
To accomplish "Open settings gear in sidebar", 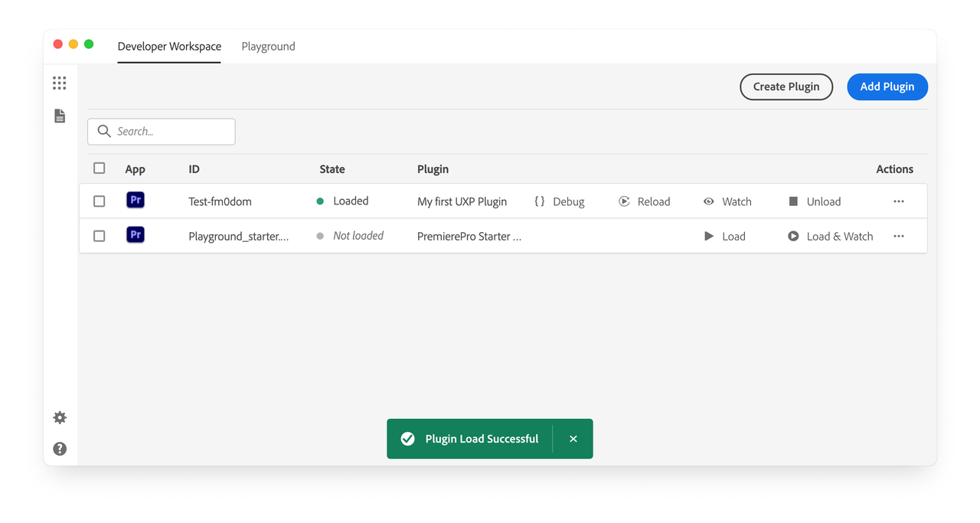I will pyautogui.click(x=60, y=417).
